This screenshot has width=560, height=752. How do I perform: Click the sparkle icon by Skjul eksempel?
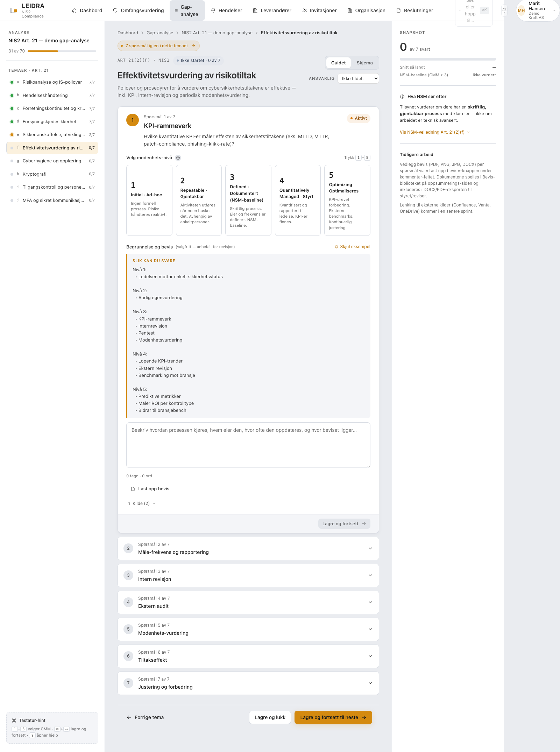coord(336,247)
